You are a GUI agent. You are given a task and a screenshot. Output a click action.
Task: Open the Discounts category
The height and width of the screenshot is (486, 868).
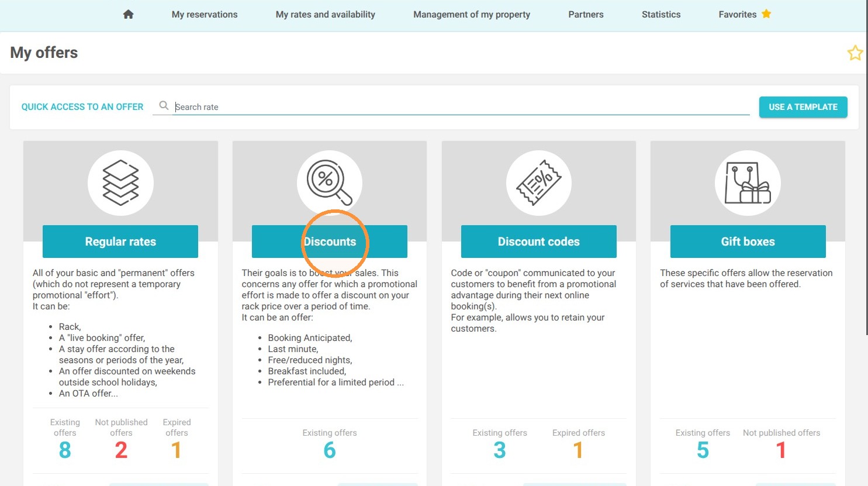point(330,242)
